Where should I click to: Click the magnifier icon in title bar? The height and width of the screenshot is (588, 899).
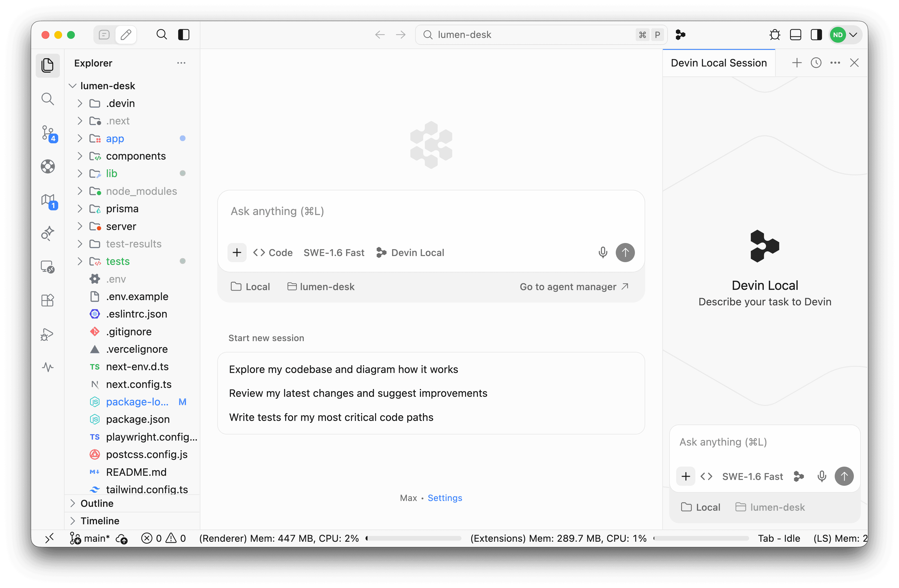tap(162, 35)
